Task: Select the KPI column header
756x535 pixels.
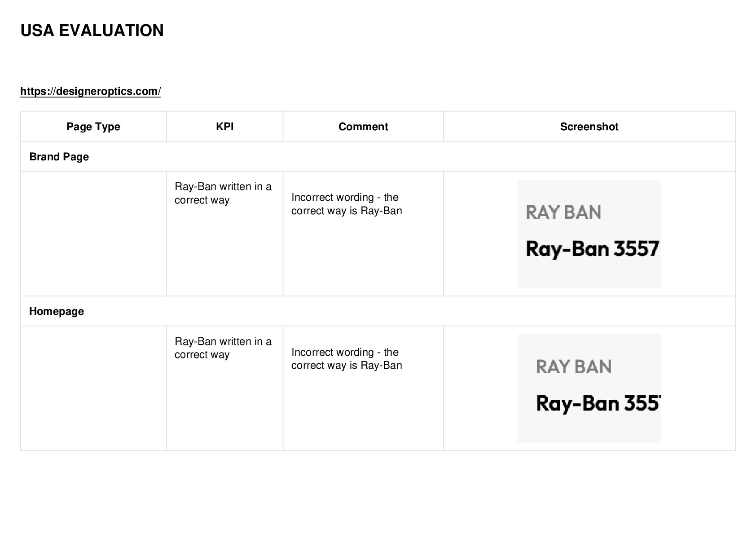Action: coord(224,127)
